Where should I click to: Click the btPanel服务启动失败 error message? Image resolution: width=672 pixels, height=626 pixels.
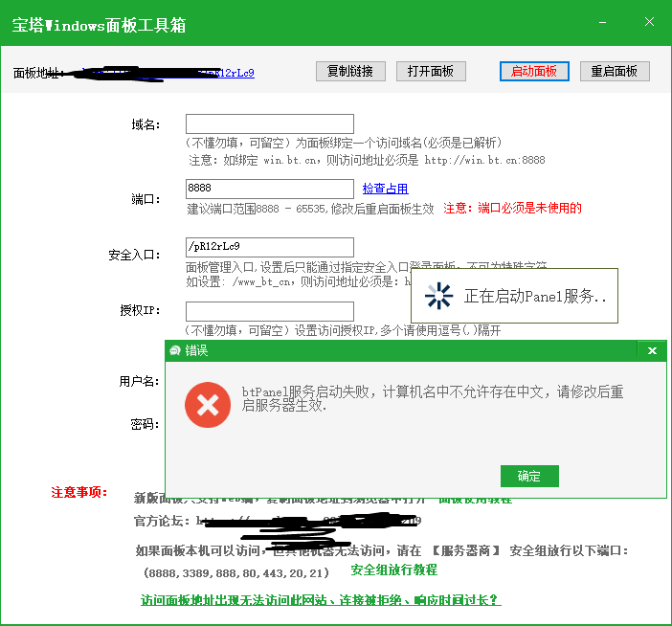(433, 398)
